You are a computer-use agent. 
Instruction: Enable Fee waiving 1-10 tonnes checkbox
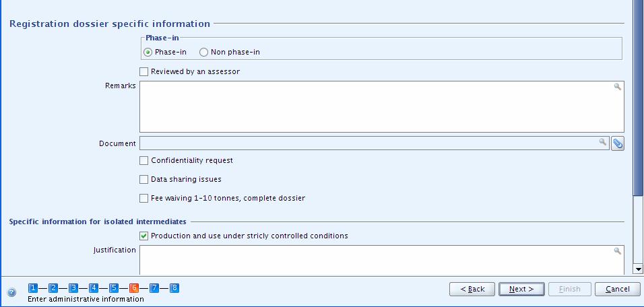click(x=143, y=198)
